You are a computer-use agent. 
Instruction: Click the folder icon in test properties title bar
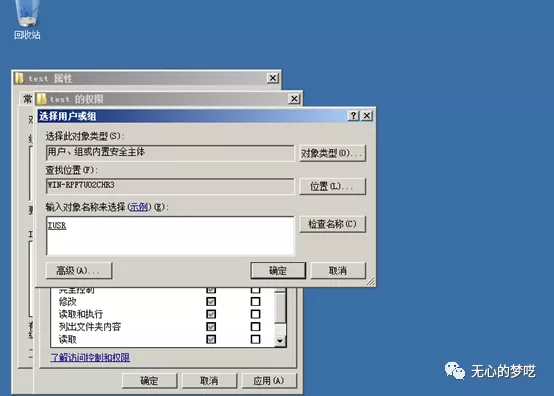pos(19,78)
